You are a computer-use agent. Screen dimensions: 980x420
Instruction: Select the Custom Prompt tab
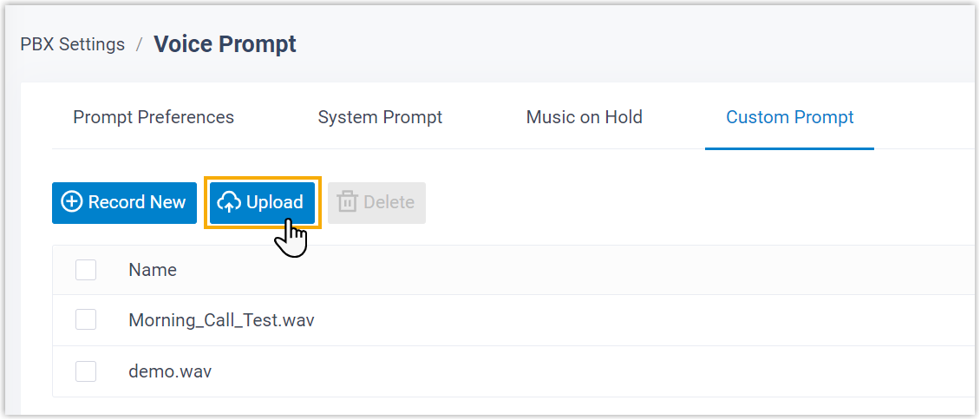(x=789, y=117)
